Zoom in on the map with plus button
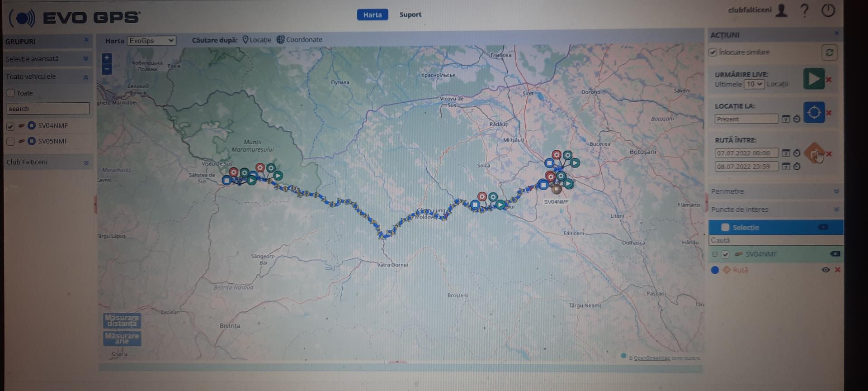Image resolution: width=868 pixels, height=391 pixels. 107,58
